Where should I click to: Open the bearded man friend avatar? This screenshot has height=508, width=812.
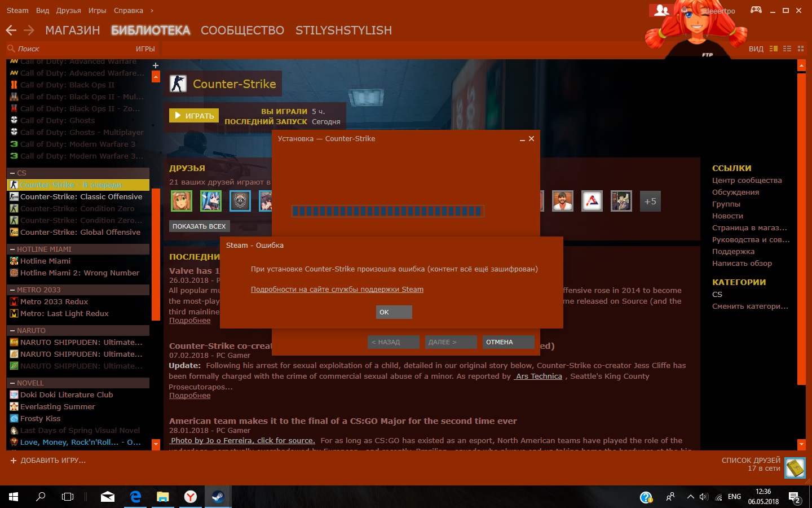tap(563, 201)
